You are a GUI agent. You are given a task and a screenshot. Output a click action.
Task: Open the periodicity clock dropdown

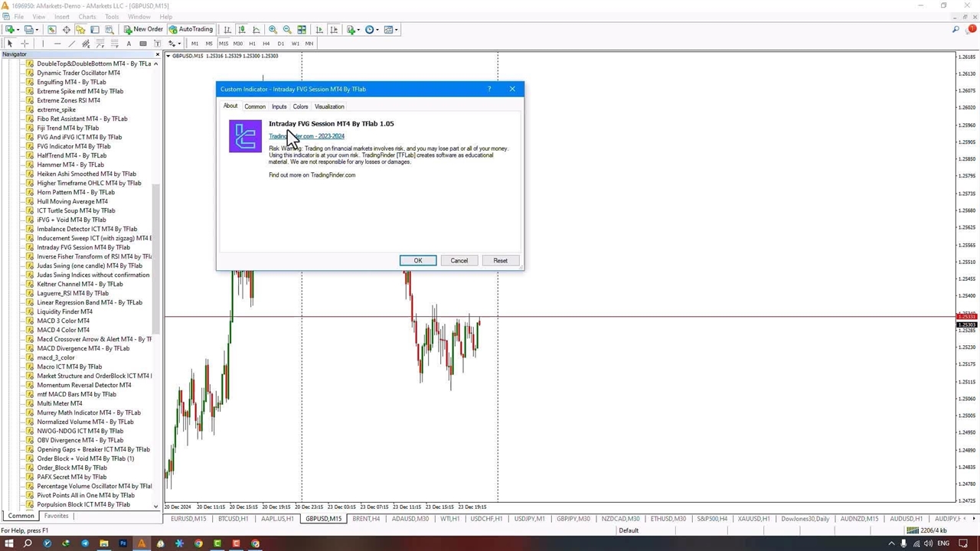tap(371, 30)
